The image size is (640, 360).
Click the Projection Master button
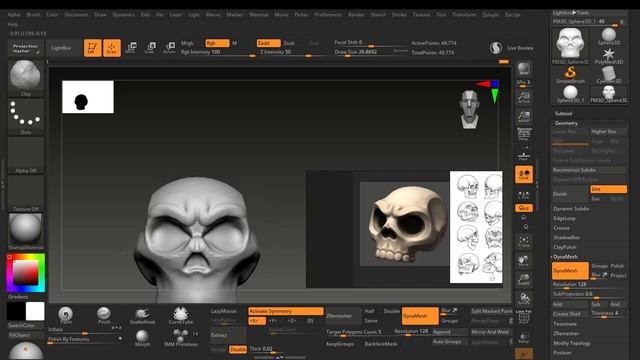(25, 48)
